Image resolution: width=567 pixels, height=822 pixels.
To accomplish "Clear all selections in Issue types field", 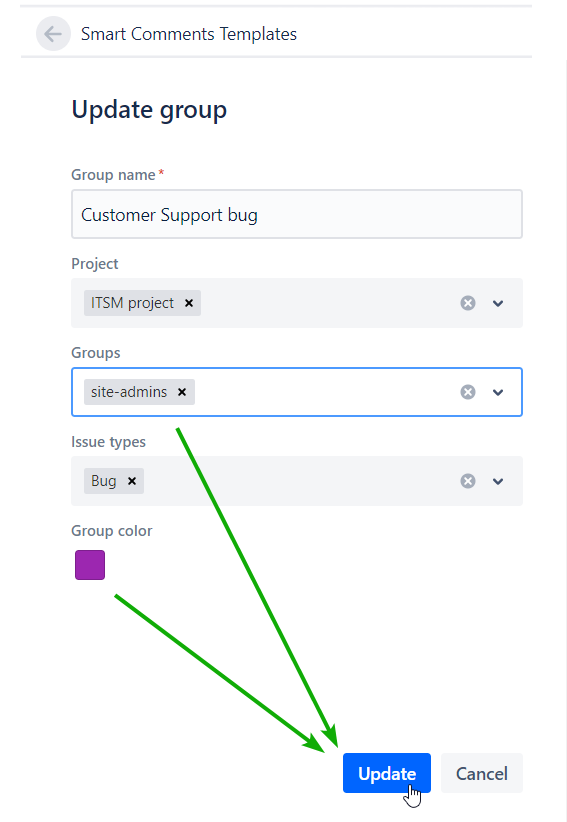I will pos(468,481).
